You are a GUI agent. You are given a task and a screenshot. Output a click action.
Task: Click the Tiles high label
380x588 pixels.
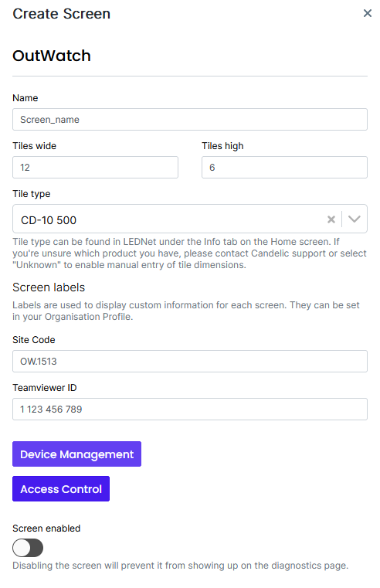point(222,146)
